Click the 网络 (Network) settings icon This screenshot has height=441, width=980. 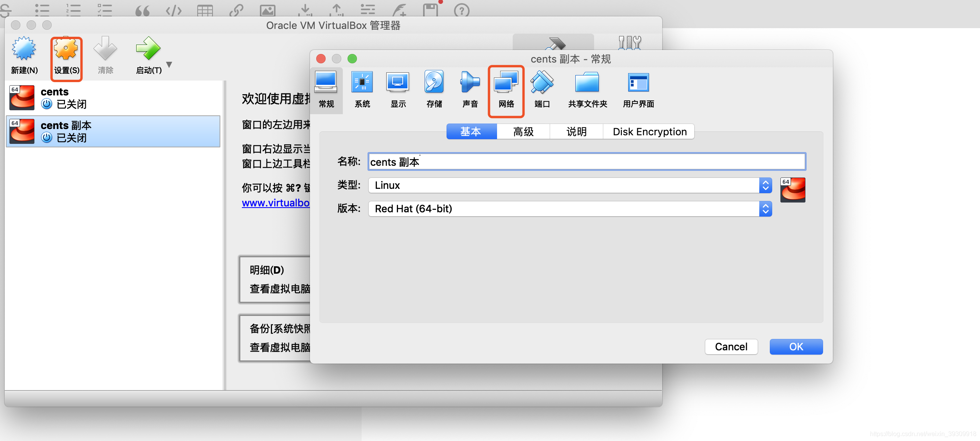(506, 88)
